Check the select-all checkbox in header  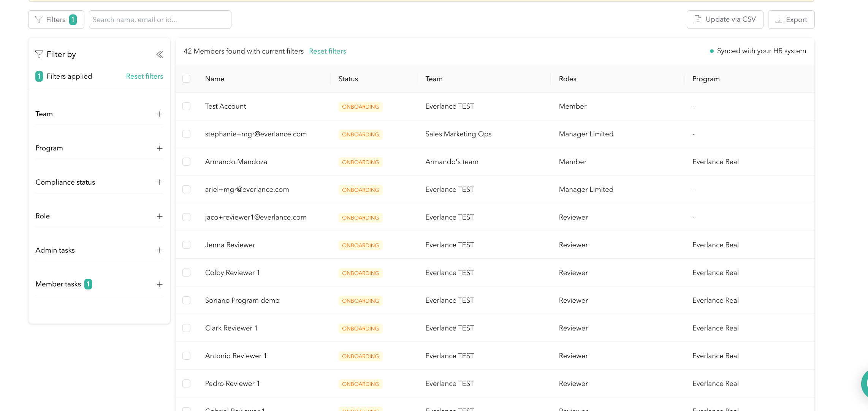click(186, 79)
